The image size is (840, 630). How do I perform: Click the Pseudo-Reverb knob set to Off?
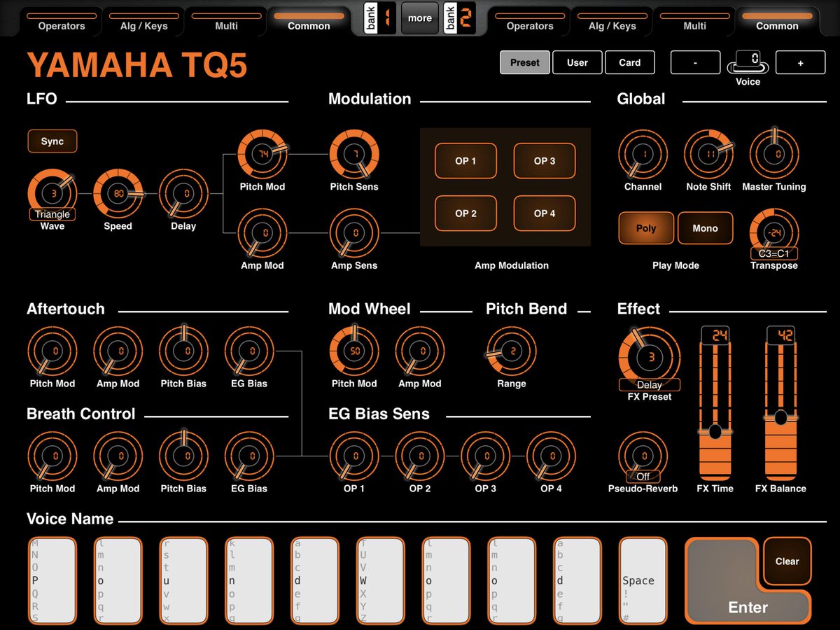643,456
